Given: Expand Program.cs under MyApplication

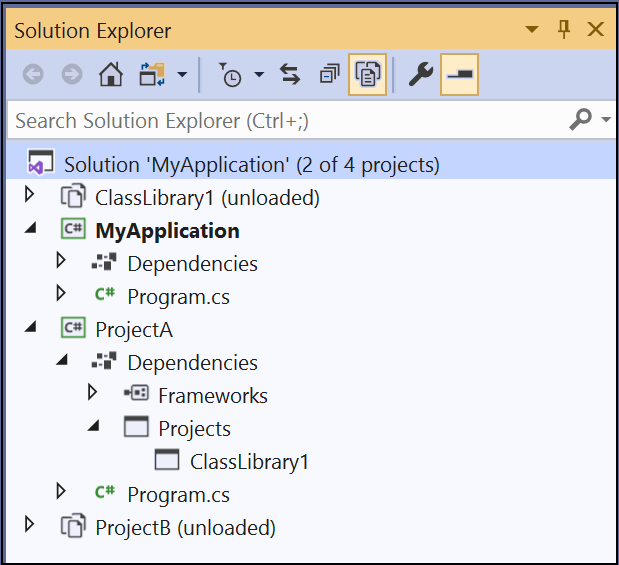Looking at the screenshot, I should 61,293.
